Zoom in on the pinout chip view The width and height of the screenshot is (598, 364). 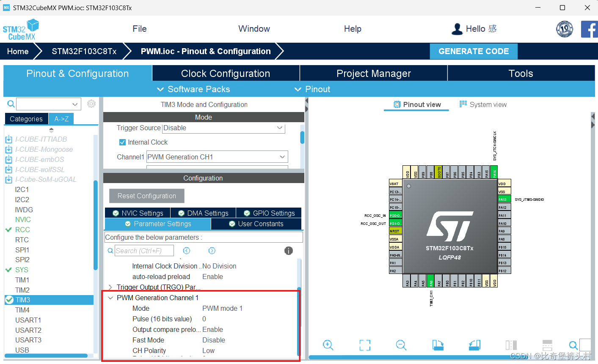[328, 345]
